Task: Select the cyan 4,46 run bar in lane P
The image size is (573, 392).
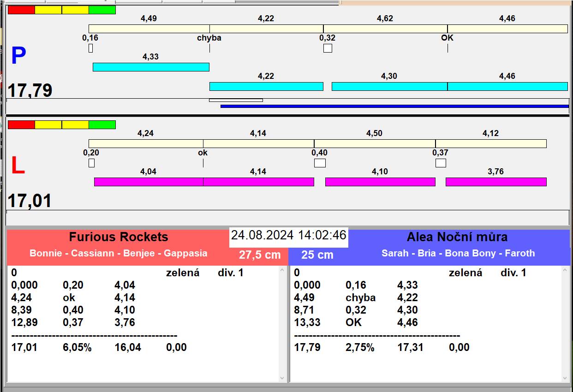Action: [507, 86]
